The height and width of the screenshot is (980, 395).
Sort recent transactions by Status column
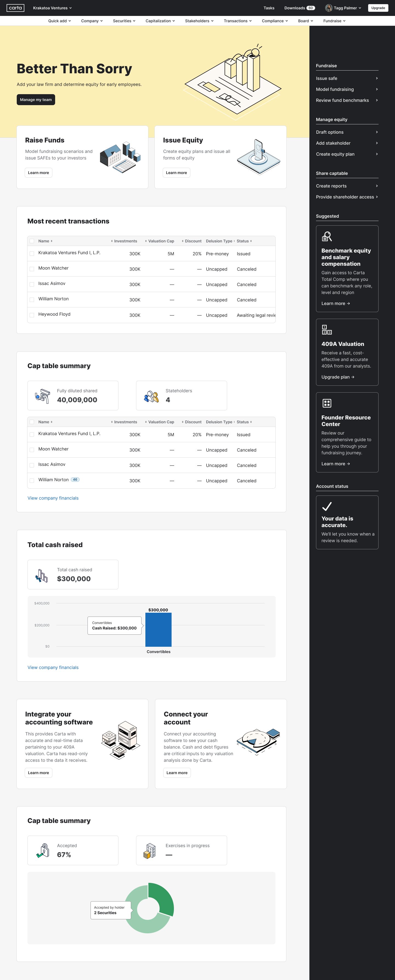(x=244, y=241)
